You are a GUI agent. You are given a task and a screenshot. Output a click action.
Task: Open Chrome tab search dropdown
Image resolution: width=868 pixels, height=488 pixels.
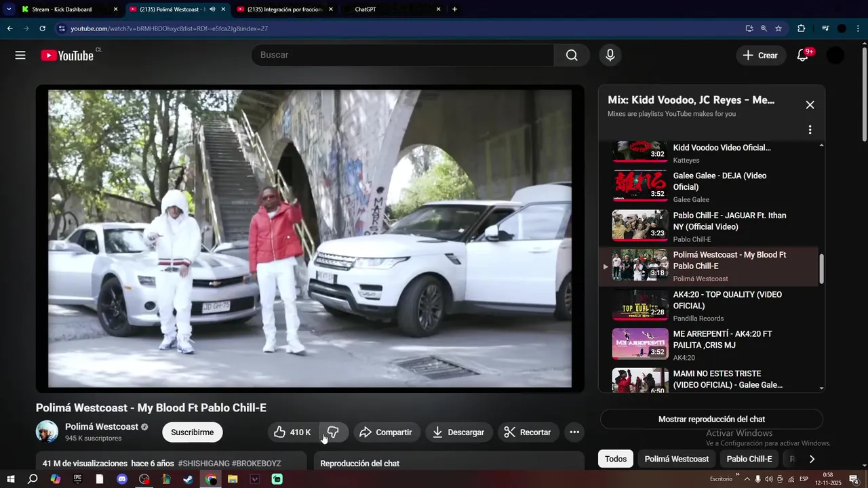[x=9, y=9]
